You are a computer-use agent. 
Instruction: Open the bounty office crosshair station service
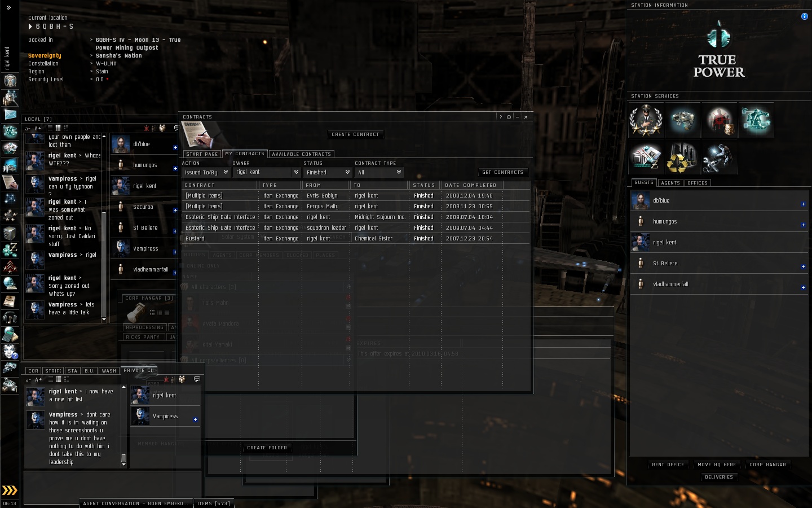click(x=718, y=121)
